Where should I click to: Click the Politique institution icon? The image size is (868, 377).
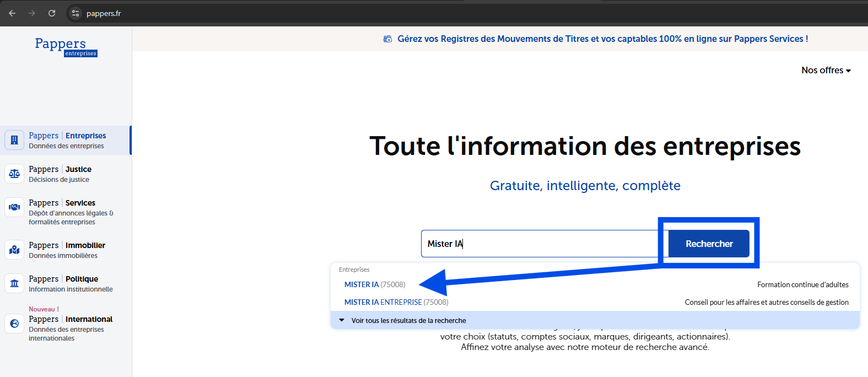tap(14, 283)
